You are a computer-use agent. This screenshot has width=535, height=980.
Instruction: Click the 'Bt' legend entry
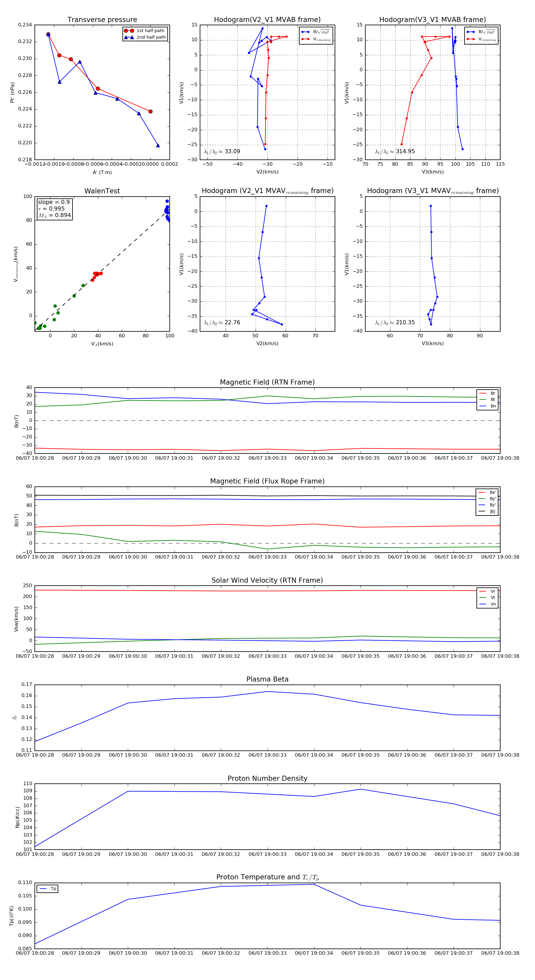point(487,399)
